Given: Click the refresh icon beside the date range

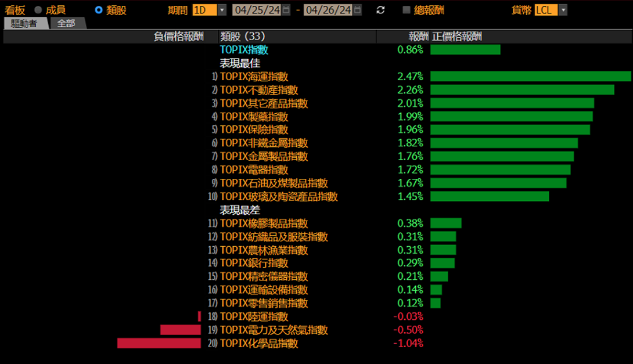Looking at the screenshot, I should (x=380, y=10).
